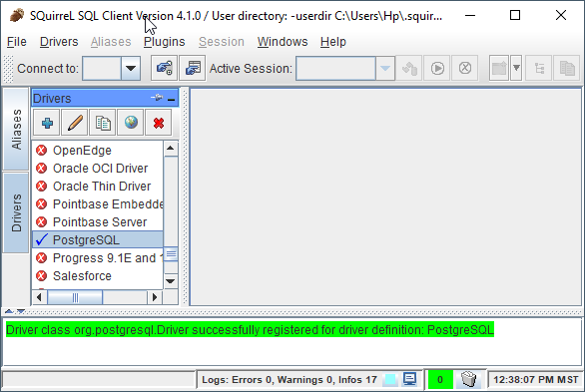Click the Connect to alias input field
This screenshot has width=585, height=392.
102,68
